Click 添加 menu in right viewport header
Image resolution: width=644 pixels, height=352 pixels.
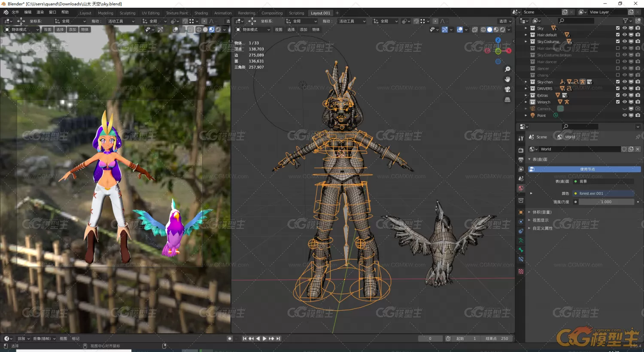304,30
